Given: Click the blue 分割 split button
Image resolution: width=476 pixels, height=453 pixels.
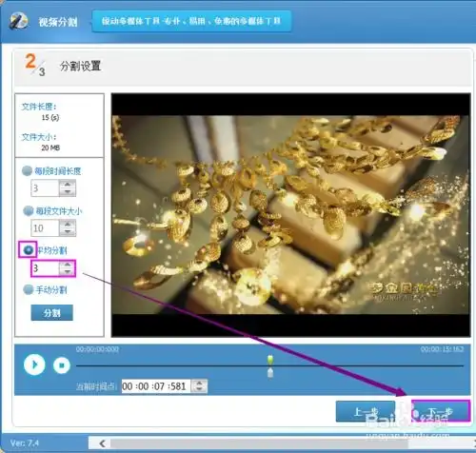Looking at the screenshot, I should tap(51, 313).
